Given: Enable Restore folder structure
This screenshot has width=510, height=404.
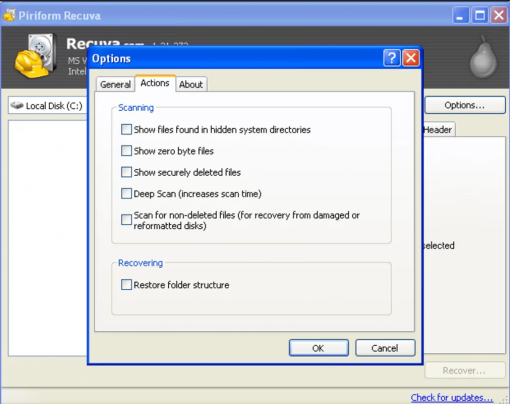Looking at the screenshot, I should pyautogui.click(x=126, y=285).
